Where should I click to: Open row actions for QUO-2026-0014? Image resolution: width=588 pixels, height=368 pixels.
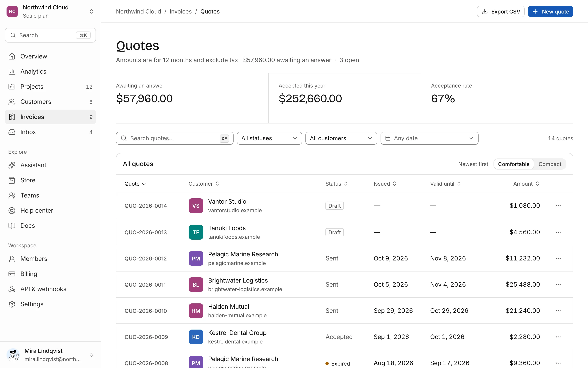(558, 206)
